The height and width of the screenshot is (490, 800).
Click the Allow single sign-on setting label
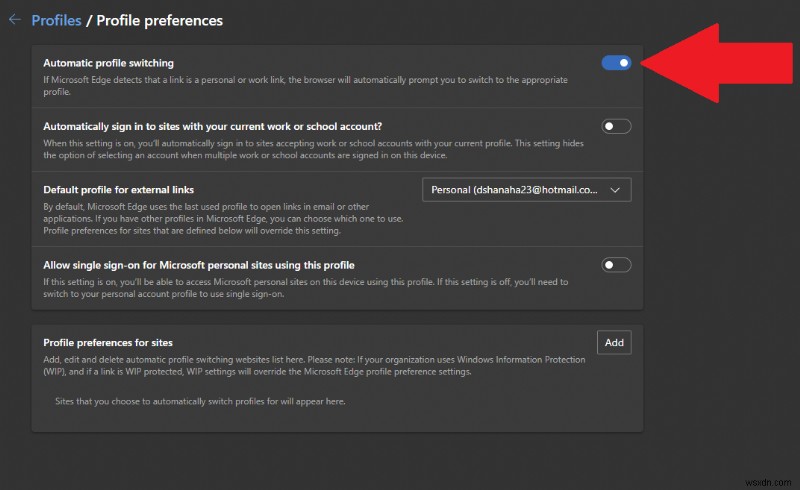(199, 265)
